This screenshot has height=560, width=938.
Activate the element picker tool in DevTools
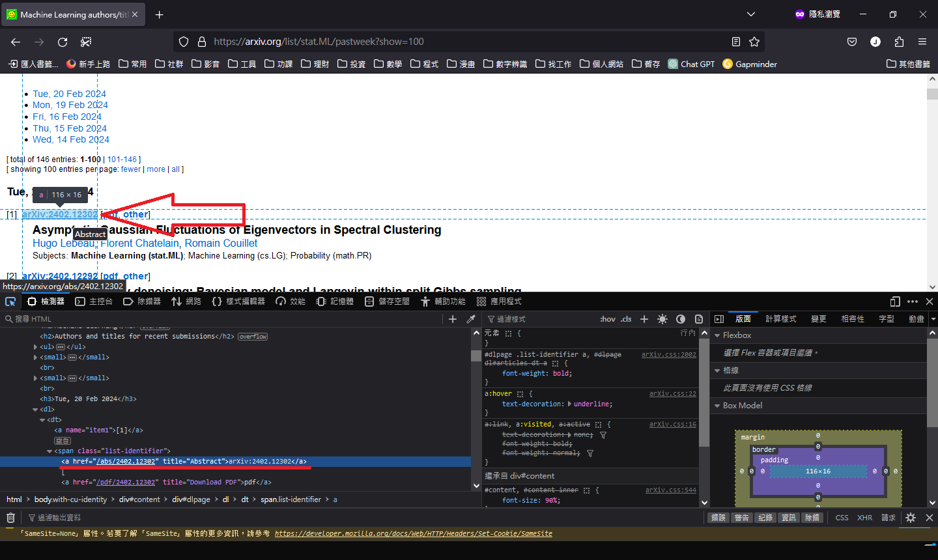coord(10,301)
